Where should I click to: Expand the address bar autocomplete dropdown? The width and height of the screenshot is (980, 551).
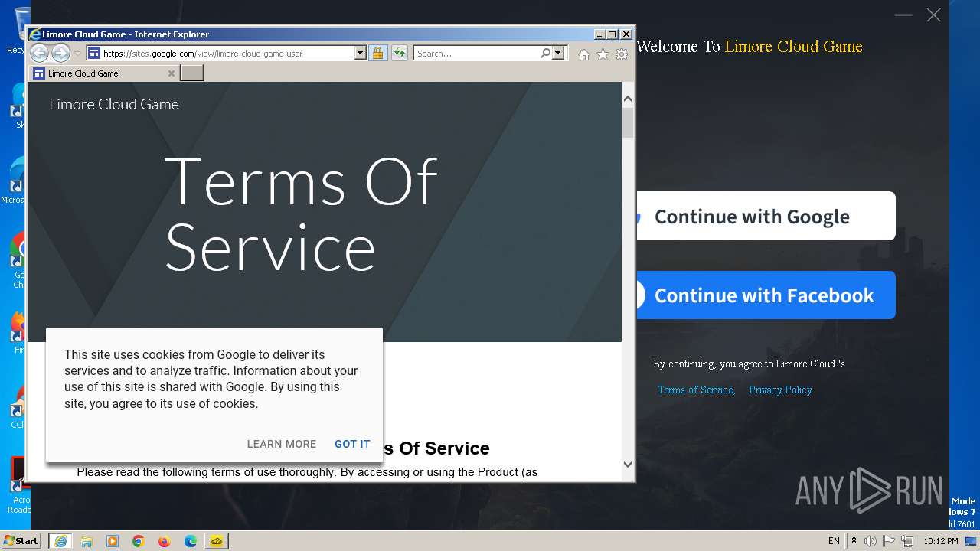(360, 53)
